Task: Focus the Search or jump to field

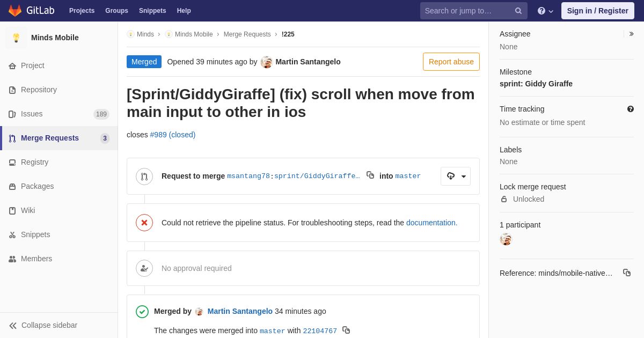Action: pos(467,11)
